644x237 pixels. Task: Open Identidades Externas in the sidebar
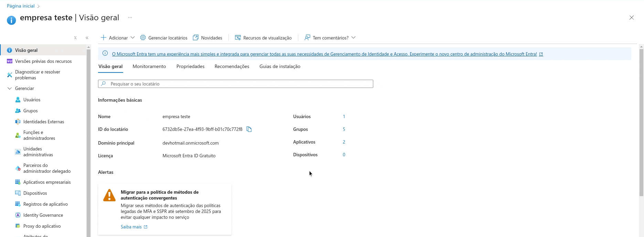point(44,122)
